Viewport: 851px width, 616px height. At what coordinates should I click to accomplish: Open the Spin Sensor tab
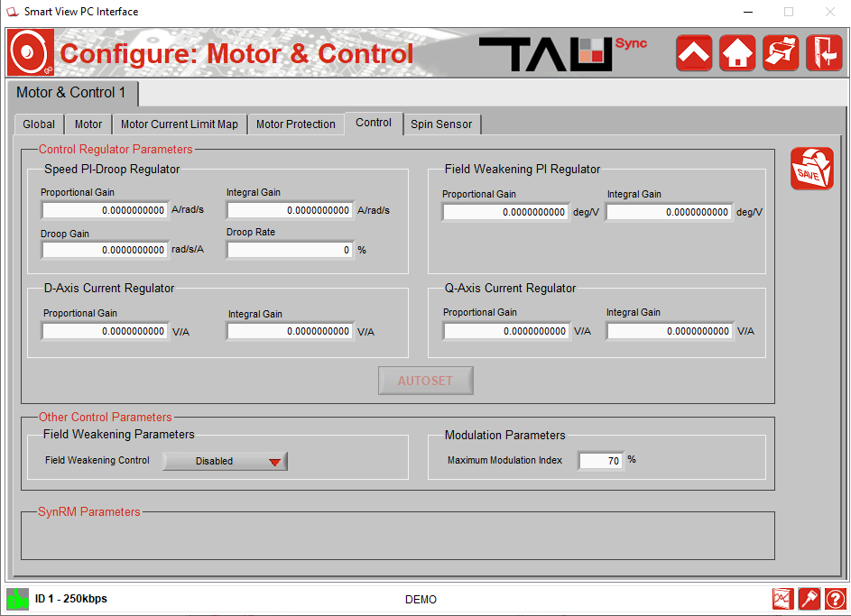coord(441,124)
